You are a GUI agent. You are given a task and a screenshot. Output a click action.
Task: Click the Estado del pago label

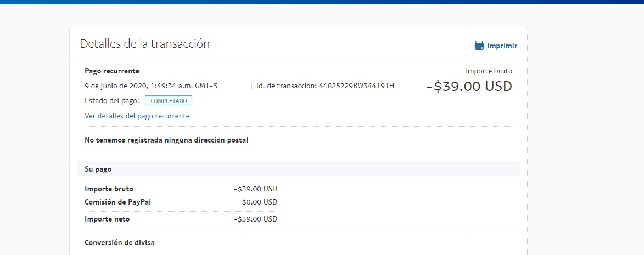click(112, 101)
